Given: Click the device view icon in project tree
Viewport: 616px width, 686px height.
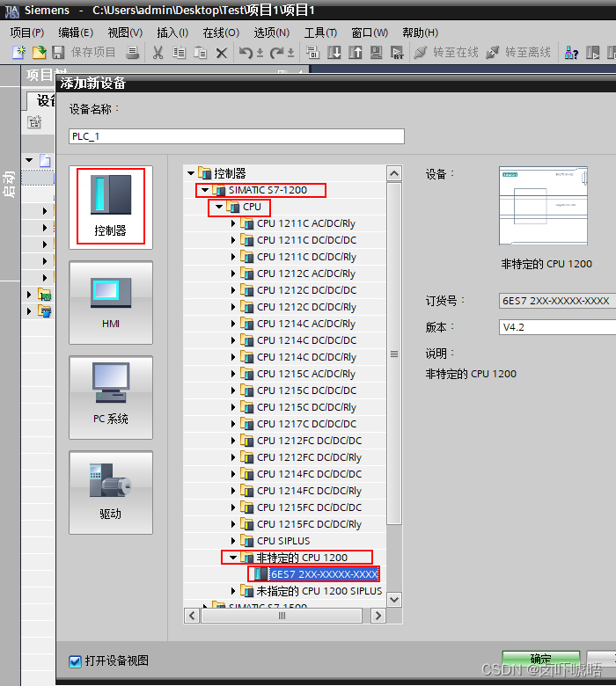Looking at the screenshot, I should tap(34, 122).
